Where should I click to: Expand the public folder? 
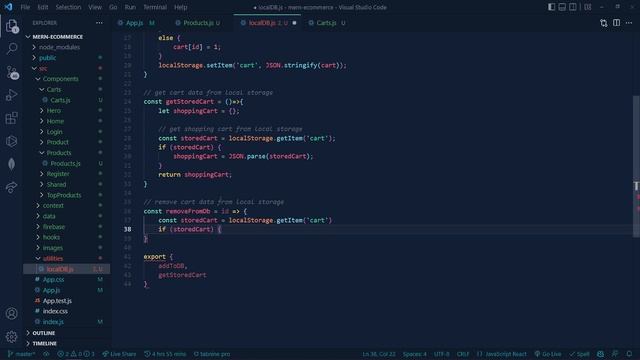click(66, 58)
